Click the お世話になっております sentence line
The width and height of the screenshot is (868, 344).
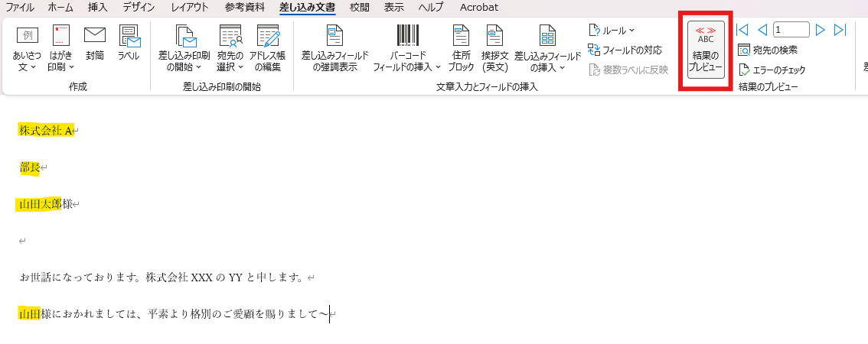164,277
